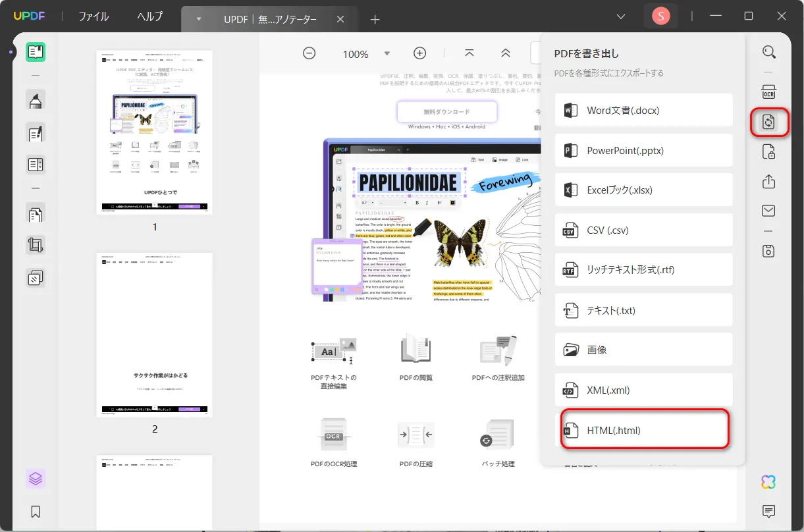Click the PDFのOCR処理 feature icon

tap(334, 435)
